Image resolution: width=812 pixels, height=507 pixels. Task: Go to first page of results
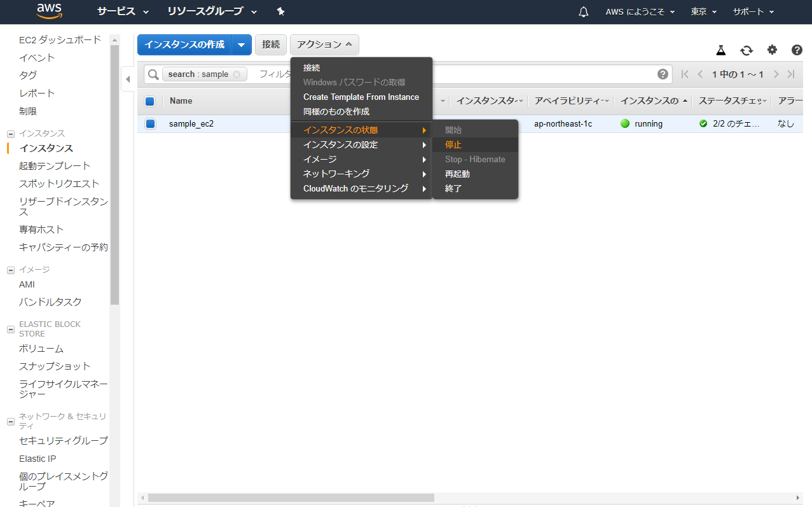tap(685, 74)
